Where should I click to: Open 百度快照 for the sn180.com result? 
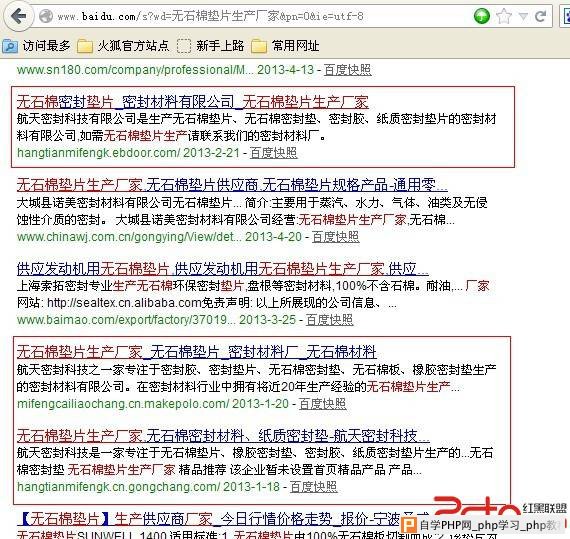[x=348, y=70]
